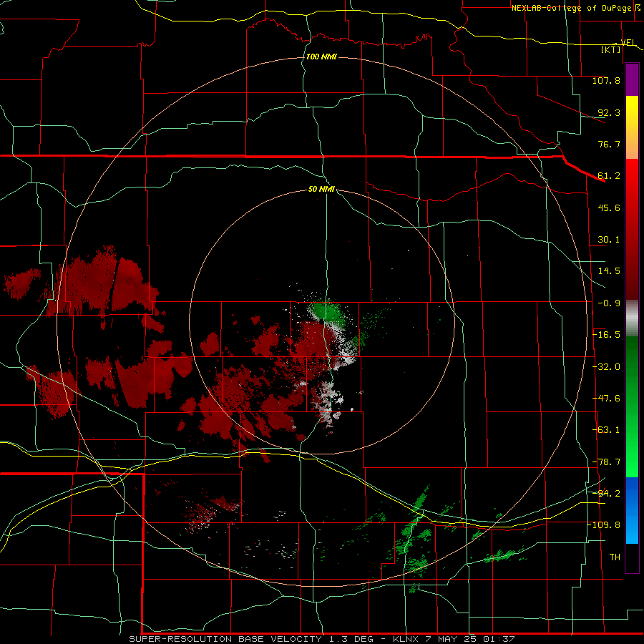The width and height of the screenshot is (644, 644).
Task: Select the 30.1 velocity scale value
Action: [609, 240]
